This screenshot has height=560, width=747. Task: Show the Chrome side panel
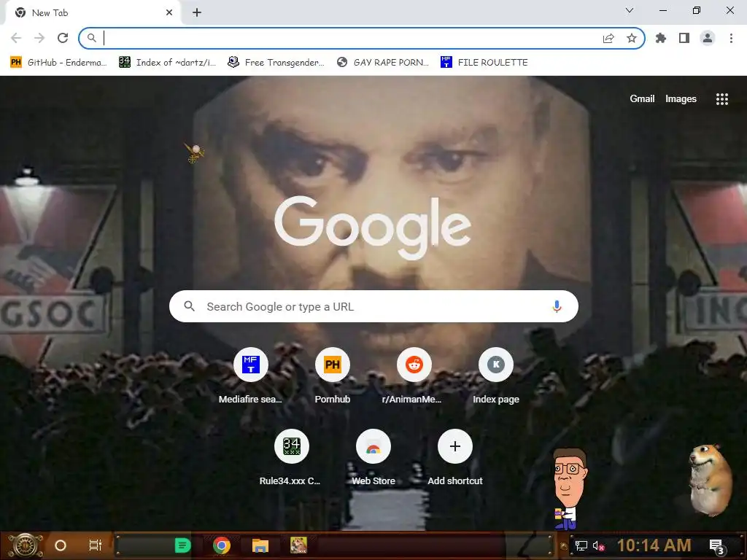(684, 38)
